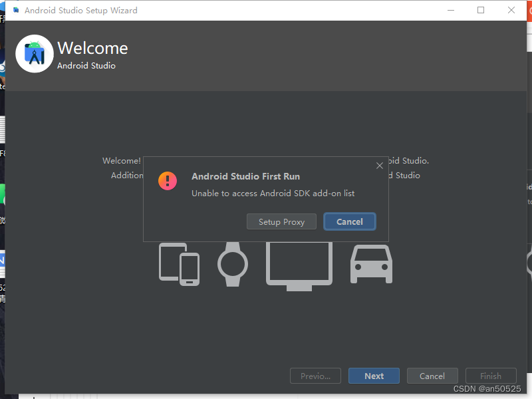Close the Setup Wizard window
The height and width of the screenshot is (399, 532).
511,10
